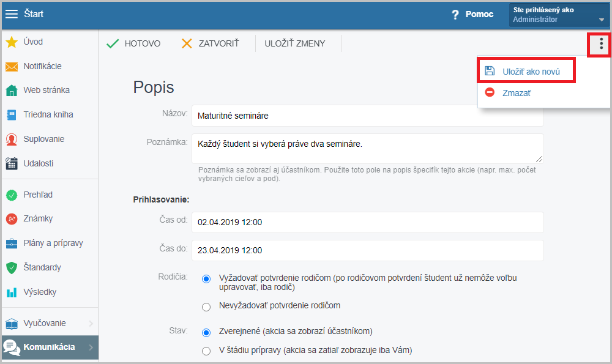The width and height of the screenshot is (612, 364).
Task: Click the Výsledky bar chart icon
Action: [12, 292]
